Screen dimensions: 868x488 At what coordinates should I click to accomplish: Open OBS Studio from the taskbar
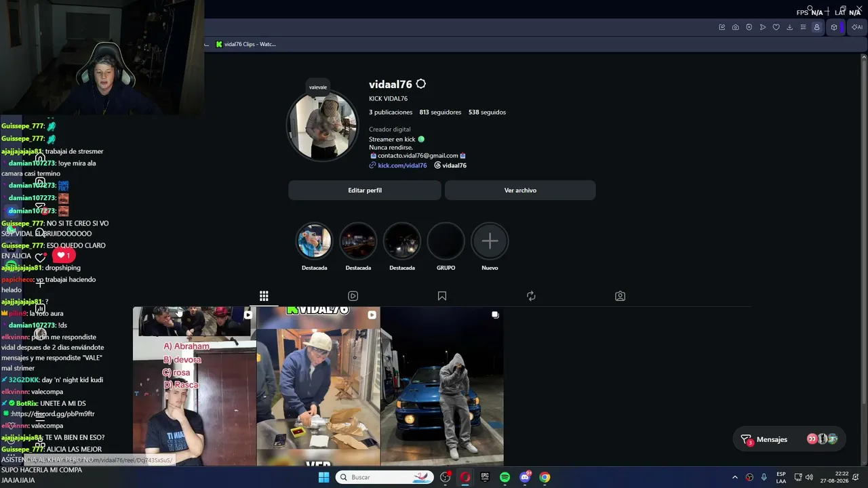(445, 477)
